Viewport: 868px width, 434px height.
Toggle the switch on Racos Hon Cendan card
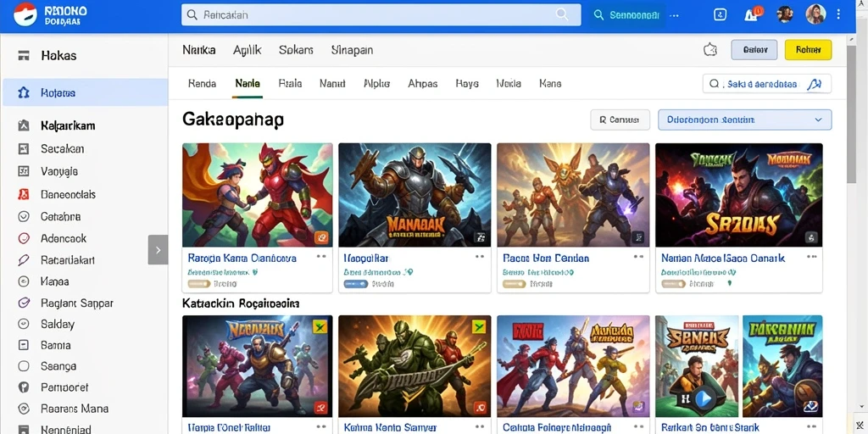[514, 283]
